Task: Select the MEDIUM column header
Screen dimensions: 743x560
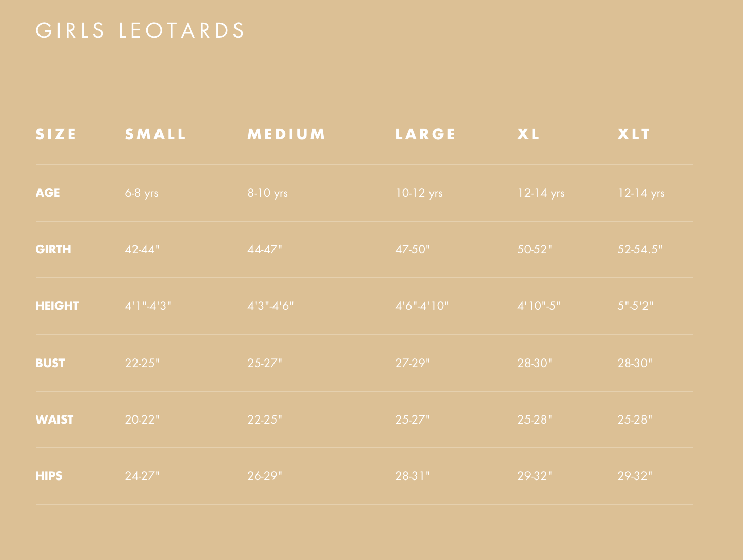Action: tap(286, 134)
